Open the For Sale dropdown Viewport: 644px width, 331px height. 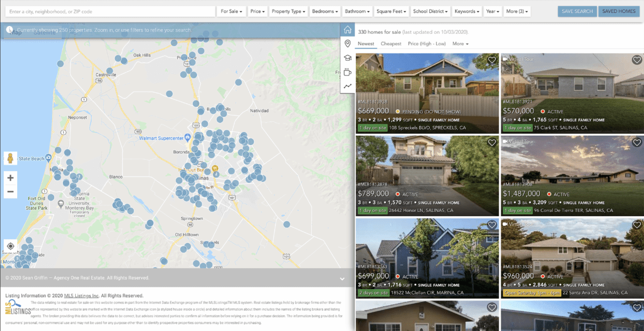(232, 11)
